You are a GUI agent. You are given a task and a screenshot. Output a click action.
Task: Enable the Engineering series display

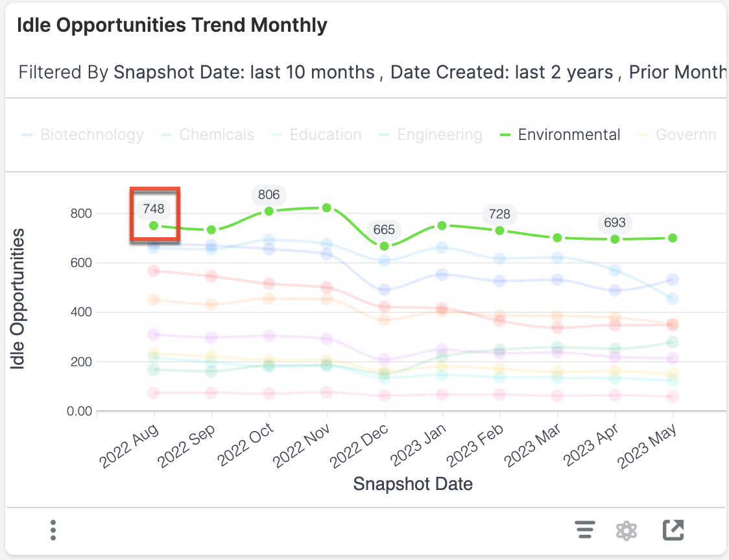point(440,135)
